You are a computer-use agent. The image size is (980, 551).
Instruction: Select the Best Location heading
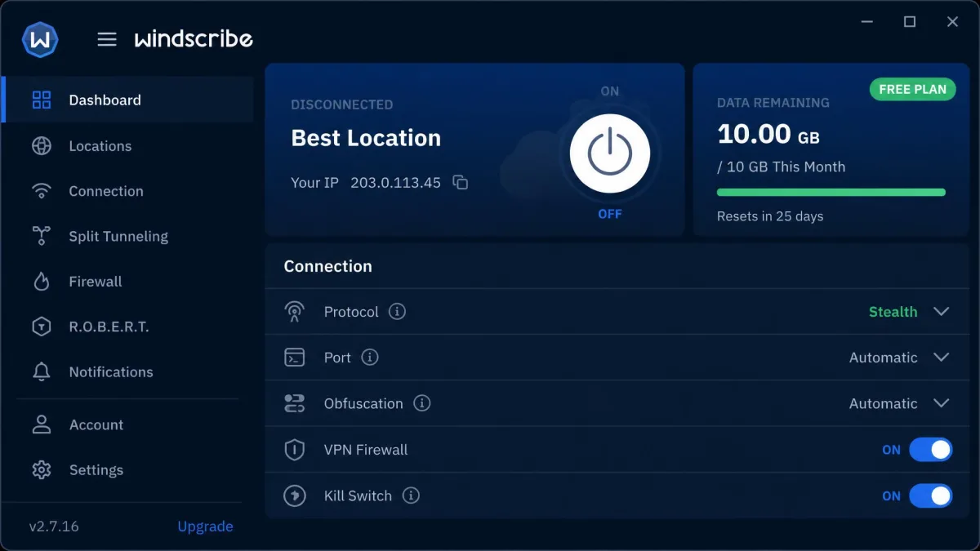pos(366,138)
